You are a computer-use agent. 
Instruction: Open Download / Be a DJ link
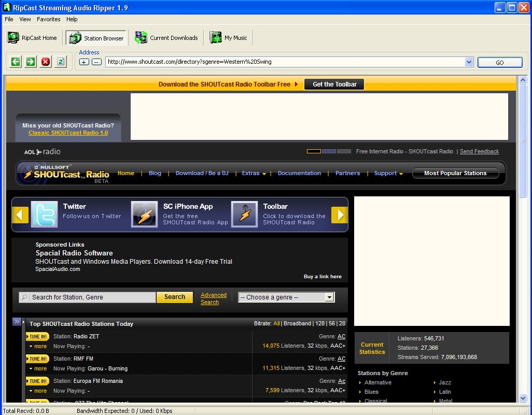pyautogui.click(x=202, y=173)
